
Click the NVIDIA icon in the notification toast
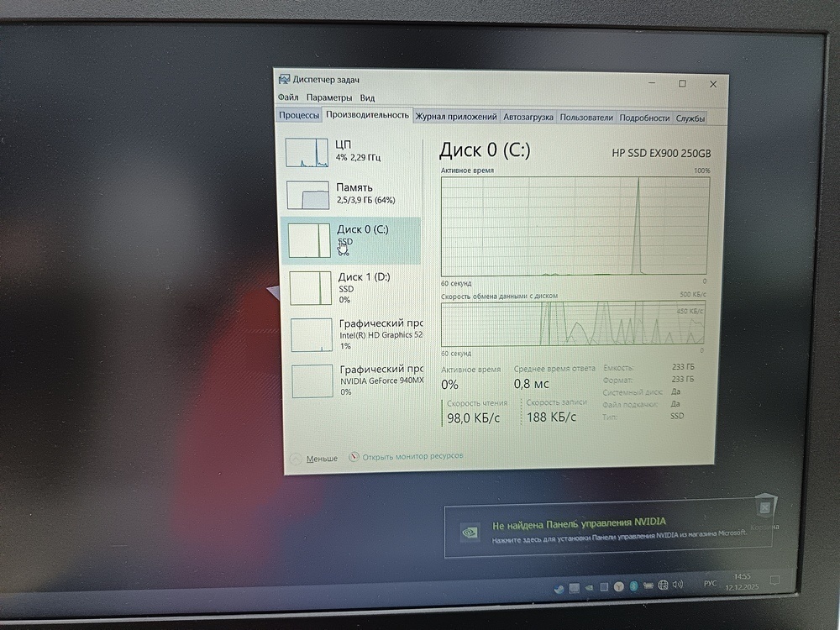click(x=469, y=533)
